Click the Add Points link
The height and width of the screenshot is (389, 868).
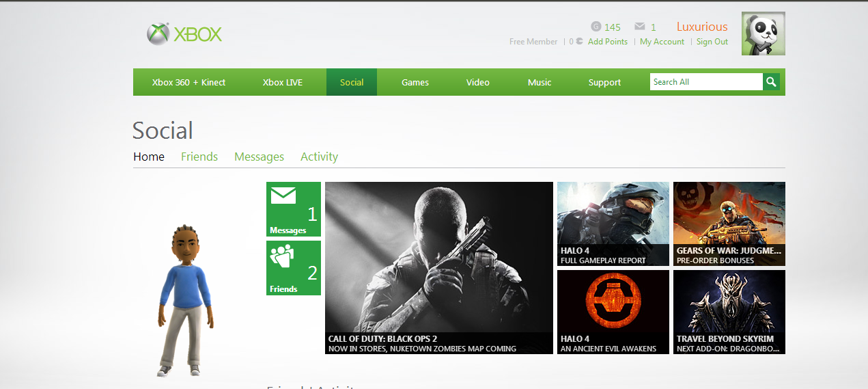pyautogui.click(x=608, y=42)
